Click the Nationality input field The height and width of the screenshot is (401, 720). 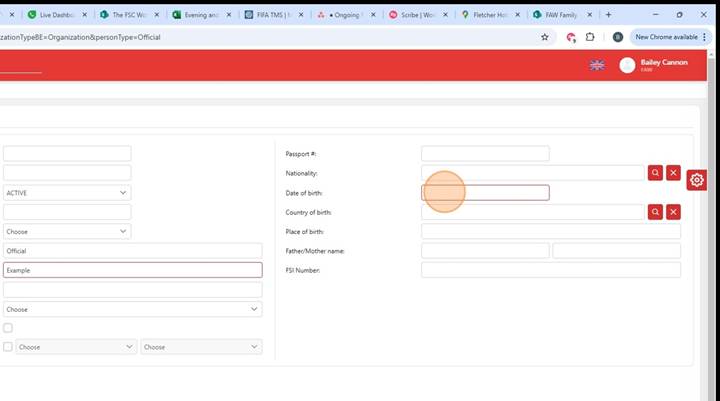click(533, 173)
